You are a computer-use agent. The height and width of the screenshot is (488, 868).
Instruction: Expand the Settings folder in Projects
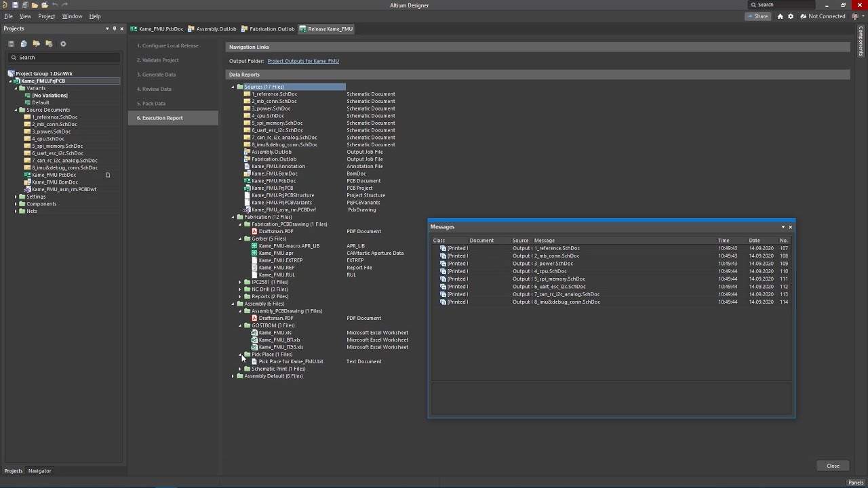click(16, 197)
